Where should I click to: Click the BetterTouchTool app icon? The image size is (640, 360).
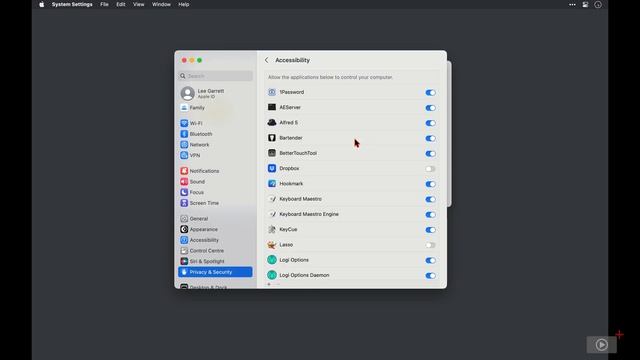pyautogui.click(x=272, y=153)
